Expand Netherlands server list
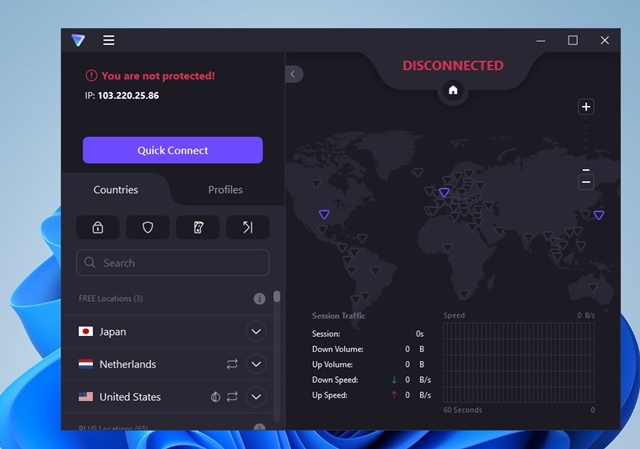 (x=256, y=364)
